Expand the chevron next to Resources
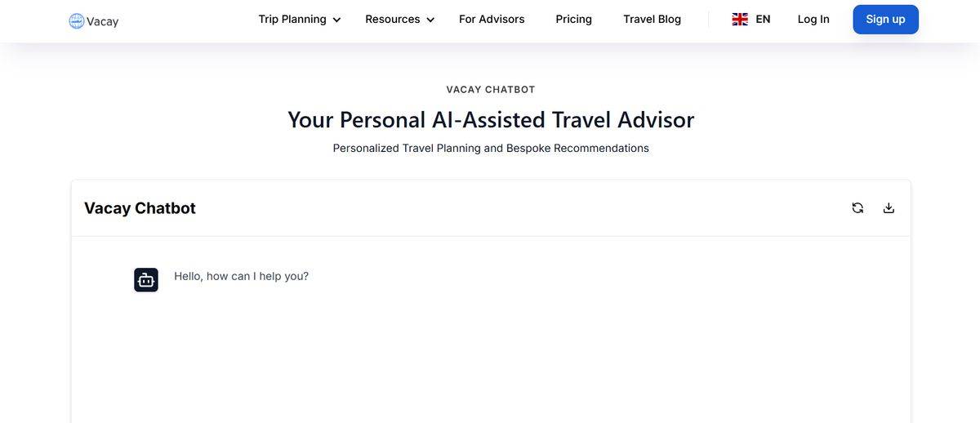 click(x=430, y=20)
